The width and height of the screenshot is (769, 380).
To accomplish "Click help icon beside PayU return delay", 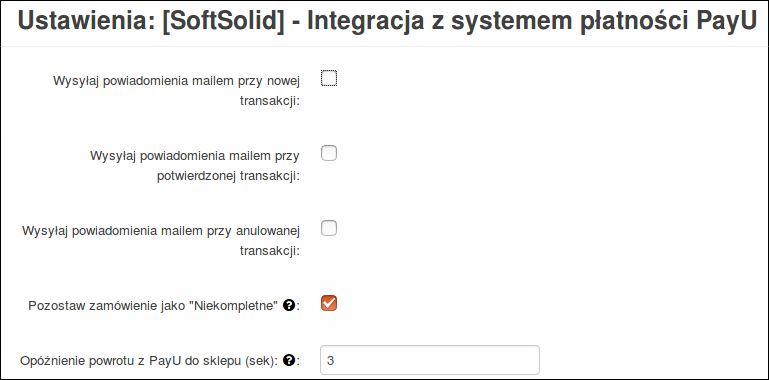I will [289, 361].
